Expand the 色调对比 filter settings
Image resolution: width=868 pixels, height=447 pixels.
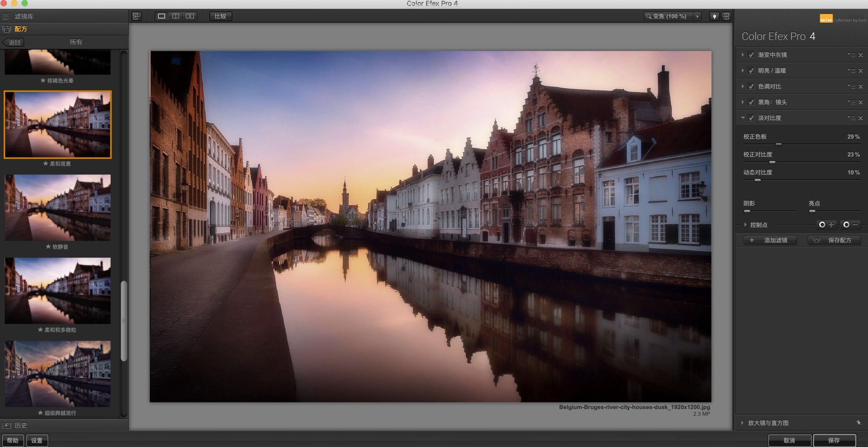click(x=743, y=86)
